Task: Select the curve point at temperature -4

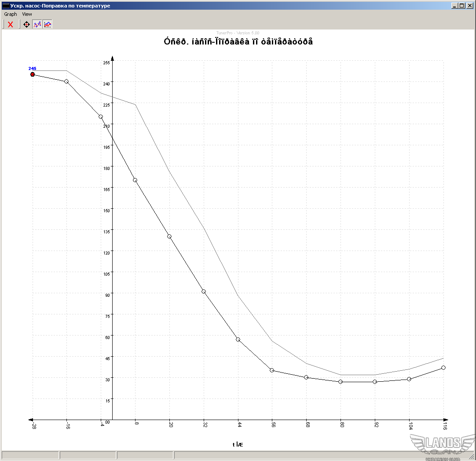Action: point(101,117)
